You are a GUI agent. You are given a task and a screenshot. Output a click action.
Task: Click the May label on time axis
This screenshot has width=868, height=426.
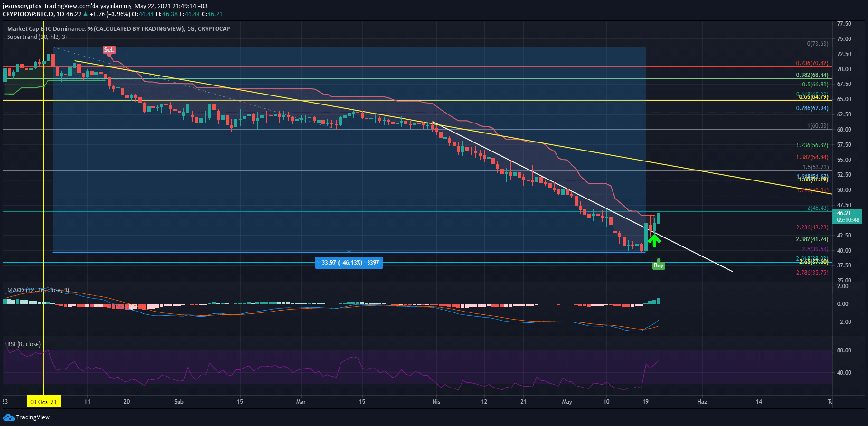tap(567, 402)
